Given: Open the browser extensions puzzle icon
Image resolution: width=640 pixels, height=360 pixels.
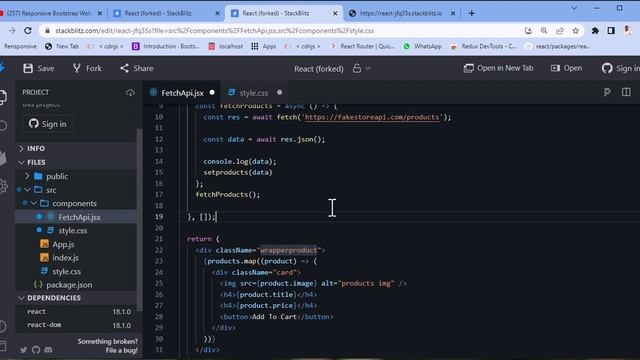Looking at the screenshot, I should [595, 31].
